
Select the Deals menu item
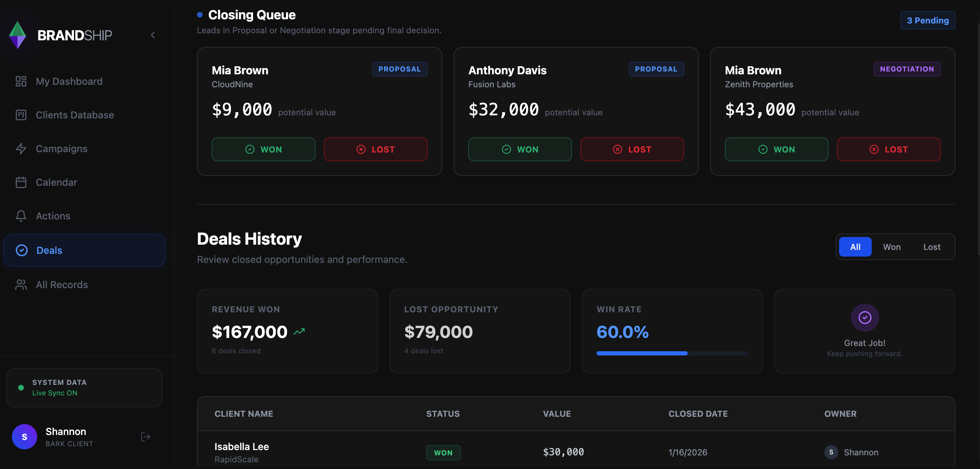click(x=84, y=250)
